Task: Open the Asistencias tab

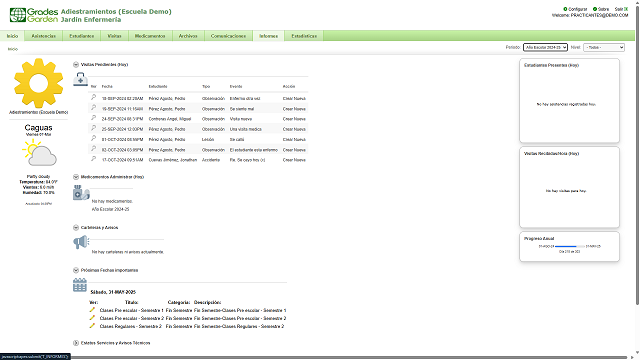Action: (44, 36)
